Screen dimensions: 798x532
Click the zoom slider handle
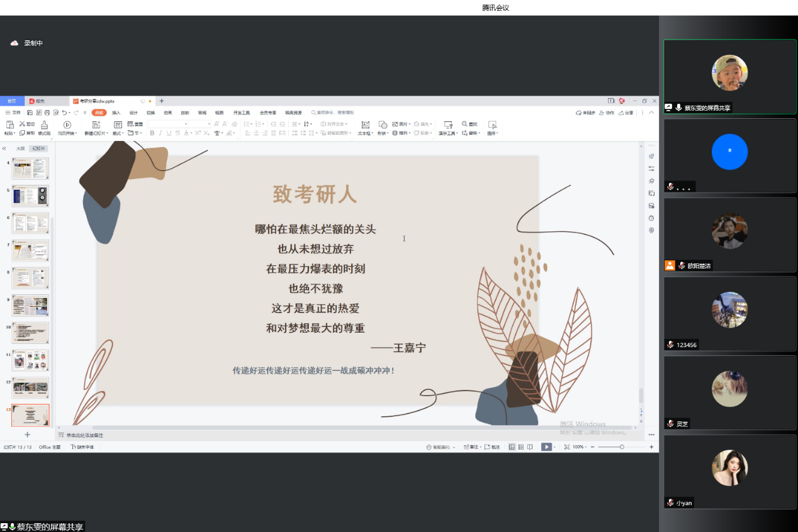[x=622, y=447]
